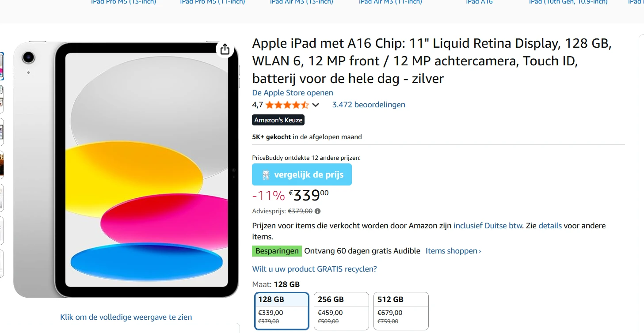Select the 512 GB storage option
Image resolution: width=644 pixels, height=333 pixels.
click(x=400, y=310)
